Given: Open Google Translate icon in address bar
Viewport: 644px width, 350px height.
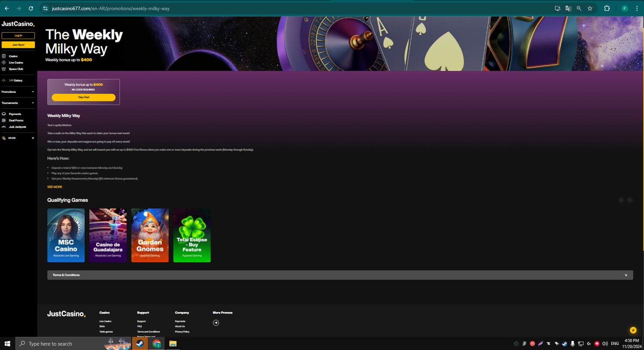Looking at the screenshot, I should point(568,8).
